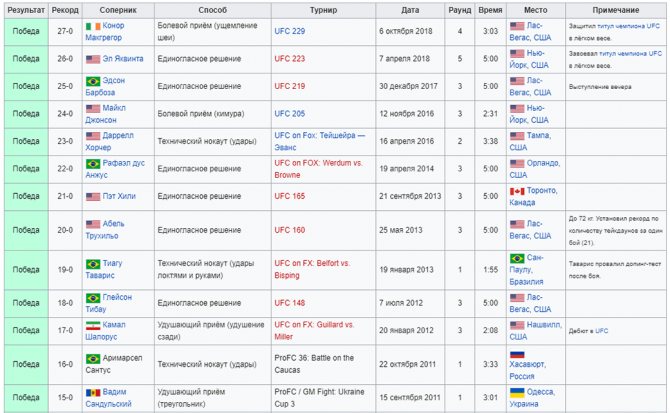Click the Результат column header

coord(26,10)
